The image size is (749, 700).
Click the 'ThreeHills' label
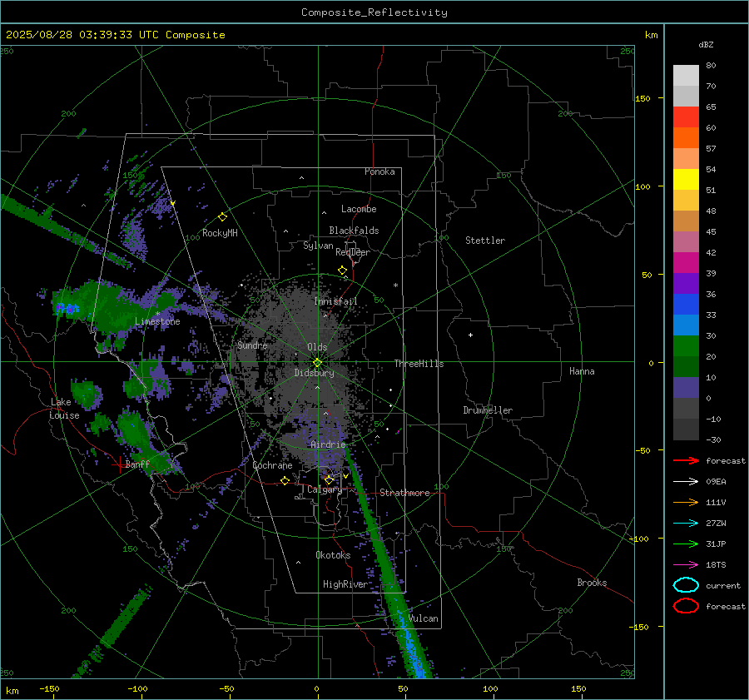pos(419,364)
